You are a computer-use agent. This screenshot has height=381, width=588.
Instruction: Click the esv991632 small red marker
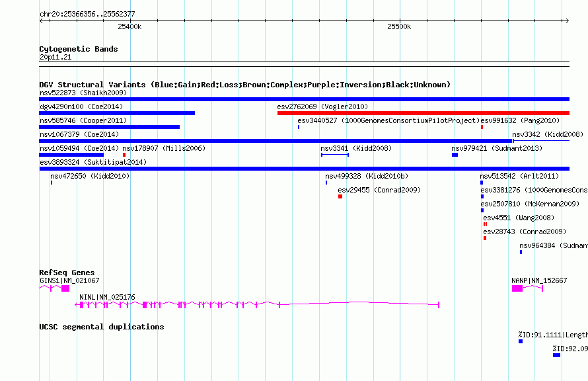(482, 127)
